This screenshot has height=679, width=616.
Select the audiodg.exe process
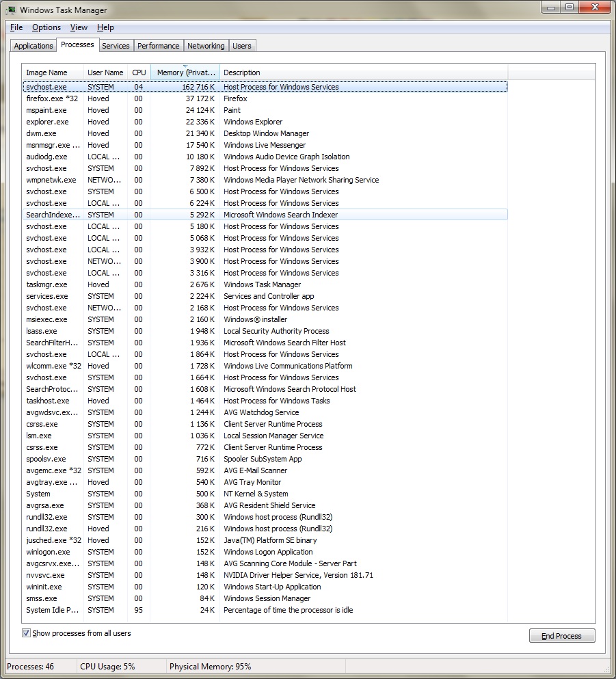tap(265, 157)
